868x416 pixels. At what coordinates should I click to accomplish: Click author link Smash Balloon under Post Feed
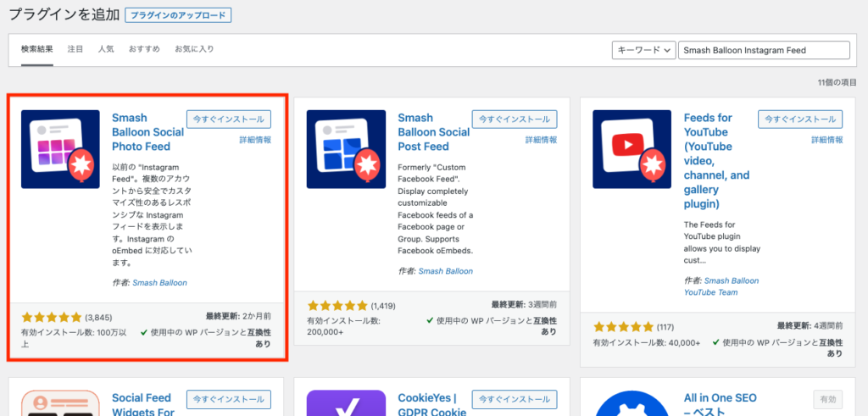[x=446, y=271]
